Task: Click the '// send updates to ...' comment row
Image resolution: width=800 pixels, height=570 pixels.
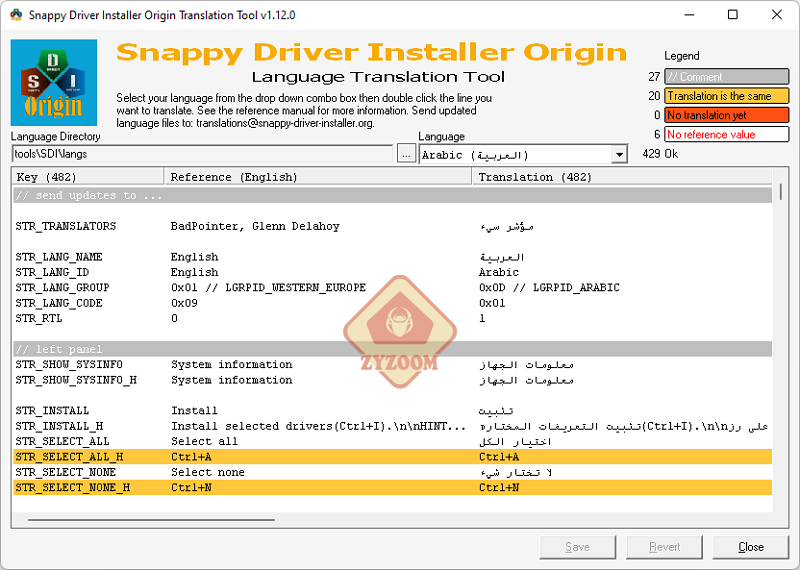Action: pos(392,195)
